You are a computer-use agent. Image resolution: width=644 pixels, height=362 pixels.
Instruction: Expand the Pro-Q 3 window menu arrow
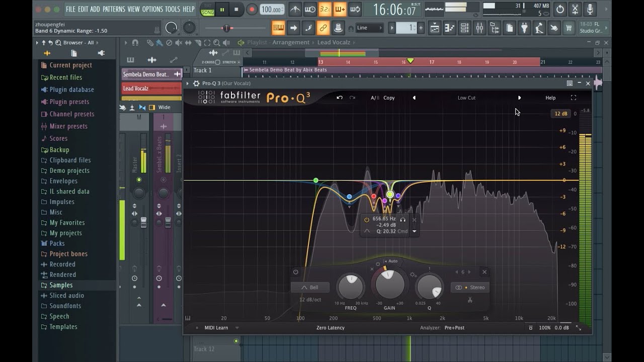click(x=188, y=83)
